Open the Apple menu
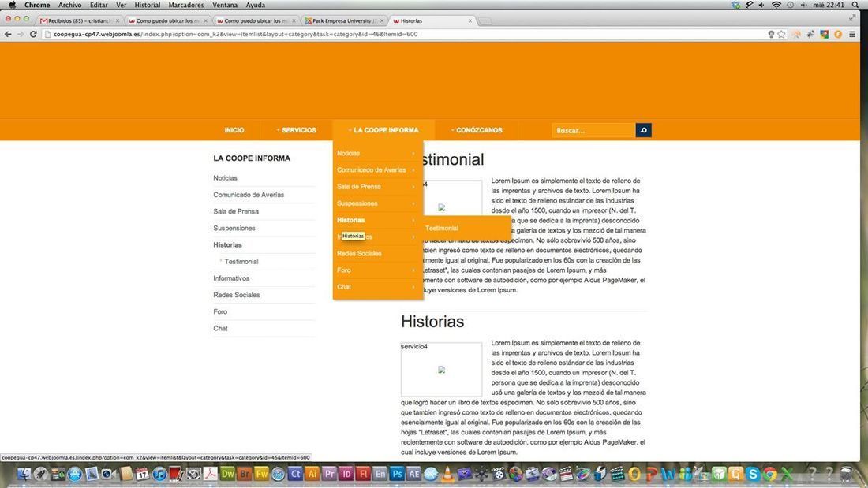The height and width of the screenshot is (488, 868). 12,5
